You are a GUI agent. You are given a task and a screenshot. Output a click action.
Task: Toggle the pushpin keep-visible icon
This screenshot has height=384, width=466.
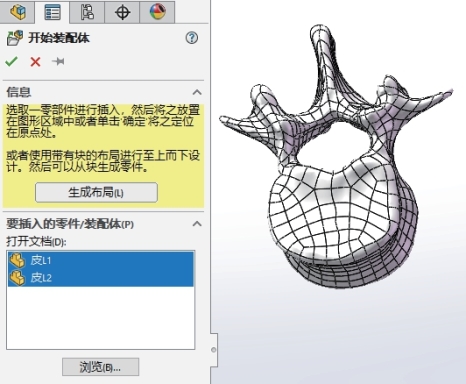point(58,61)
